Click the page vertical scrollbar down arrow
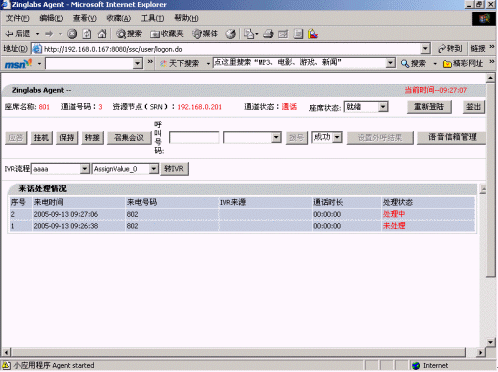 click(490, 342)
